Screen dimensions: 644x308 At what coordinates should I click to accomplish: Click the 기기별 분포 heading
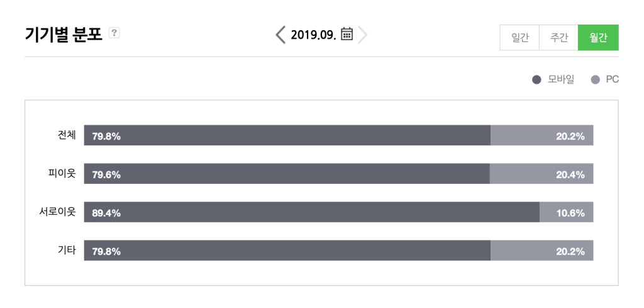tap(64, 34)
